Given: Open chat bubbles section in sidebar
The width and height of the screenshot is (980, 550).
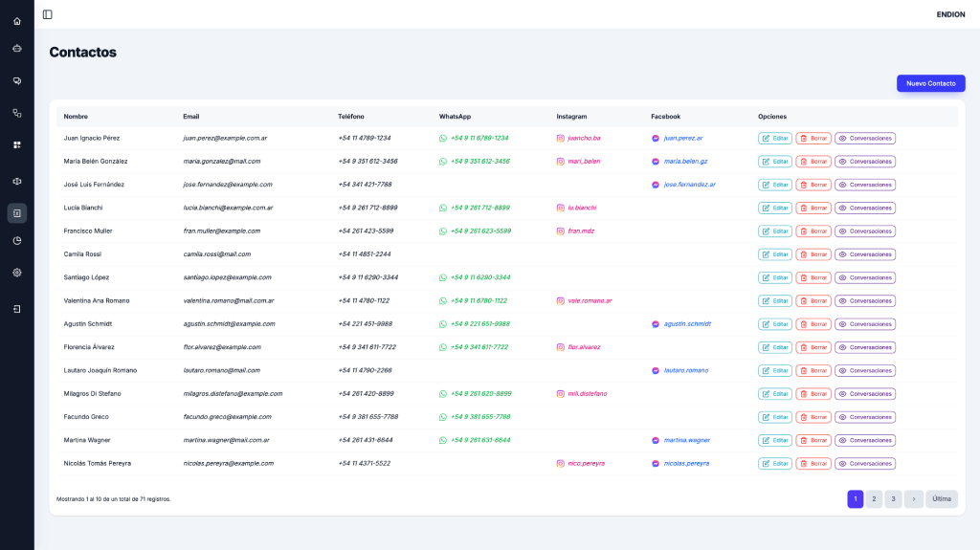Looking at the screenshot, I should click(17, 80).
